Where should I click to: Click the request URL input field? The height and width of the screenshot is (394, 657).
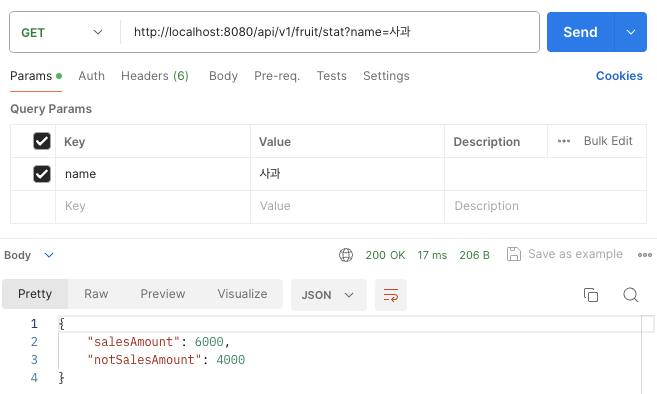330,32
